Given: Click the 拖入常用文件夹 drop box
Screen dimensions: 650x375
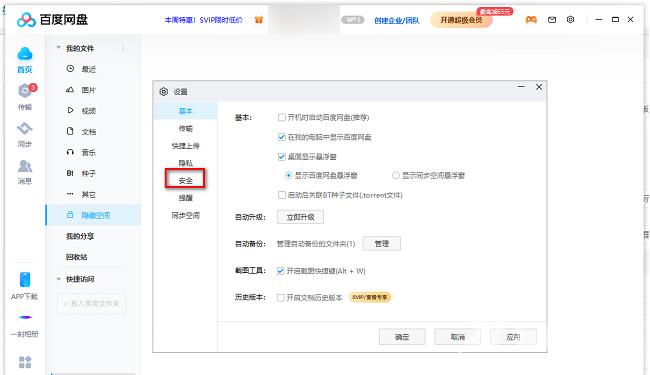Looking at the screenshot, I should click(92, 304).
